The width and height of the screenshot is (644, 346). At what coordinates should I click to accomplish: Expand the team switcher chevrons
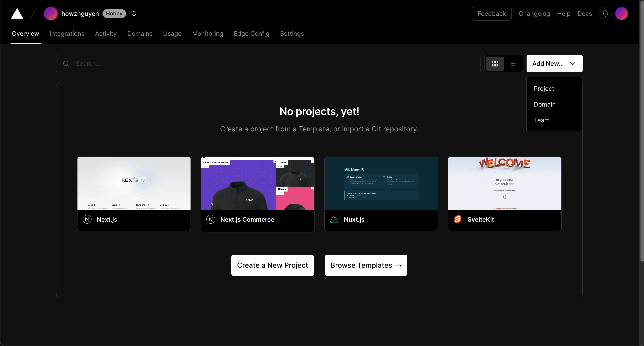(134, 14)
